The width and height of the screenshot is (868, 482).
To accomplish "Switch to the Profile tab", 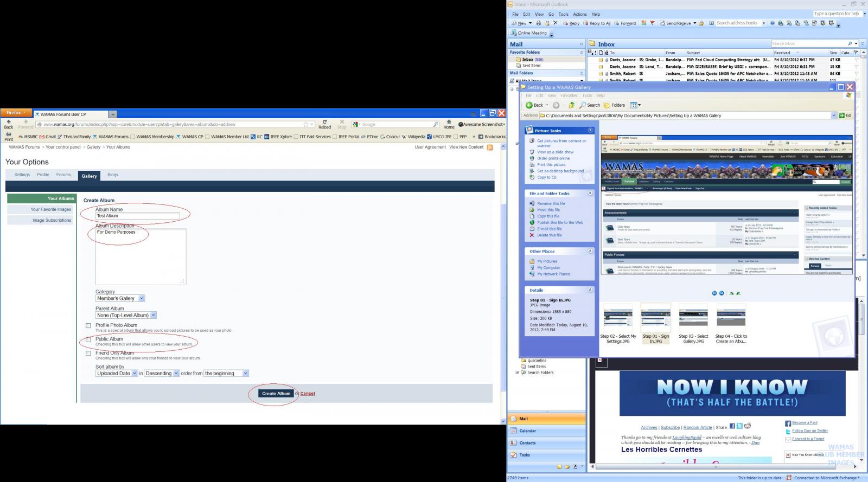I will click(43, 175).
